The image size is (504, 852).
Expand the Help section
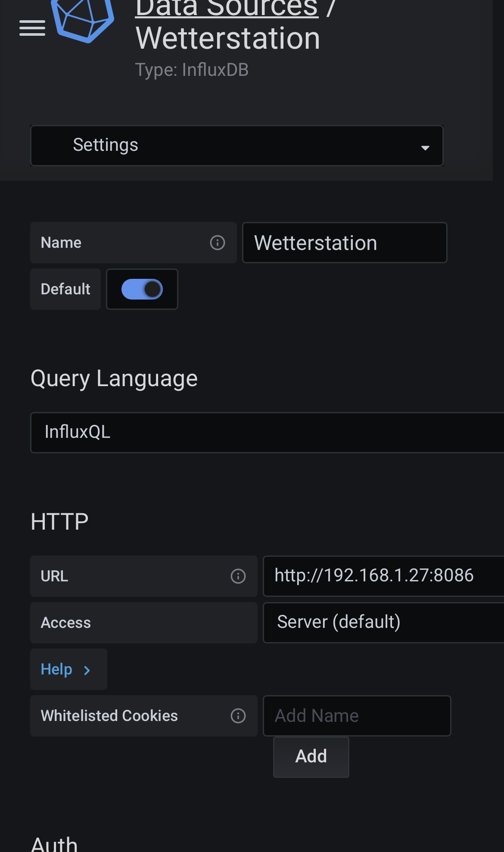68,669
